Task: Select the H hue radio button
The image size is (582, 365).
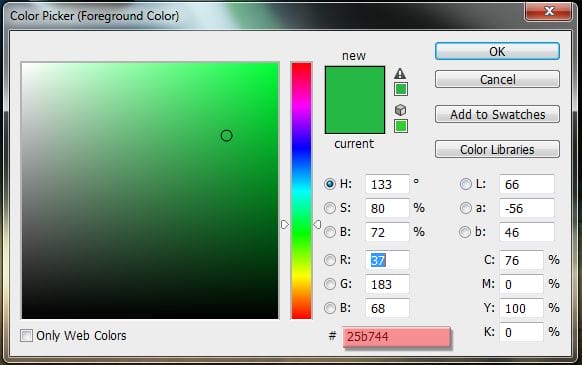Action: 330,184
